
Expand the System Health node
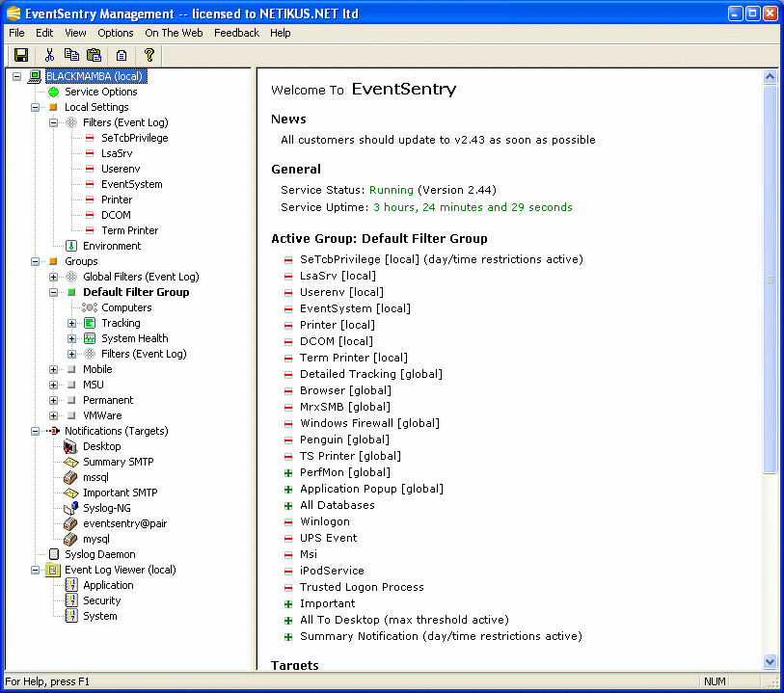(72, 339)
